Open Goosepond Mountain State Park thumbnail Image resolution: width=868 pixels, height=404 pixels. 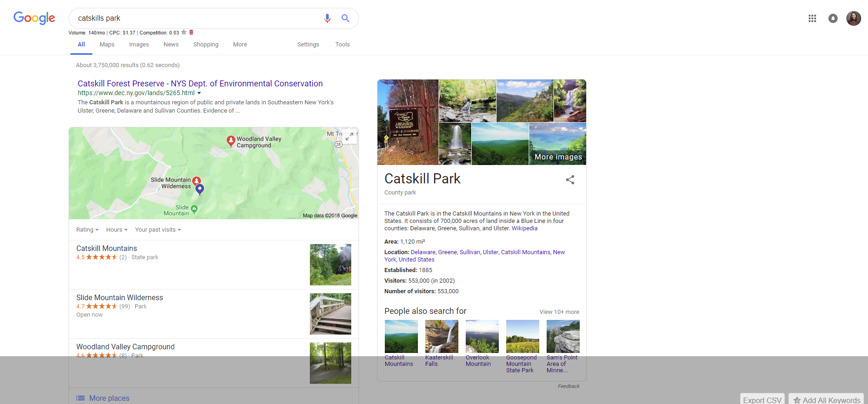(x=523, y=336)
